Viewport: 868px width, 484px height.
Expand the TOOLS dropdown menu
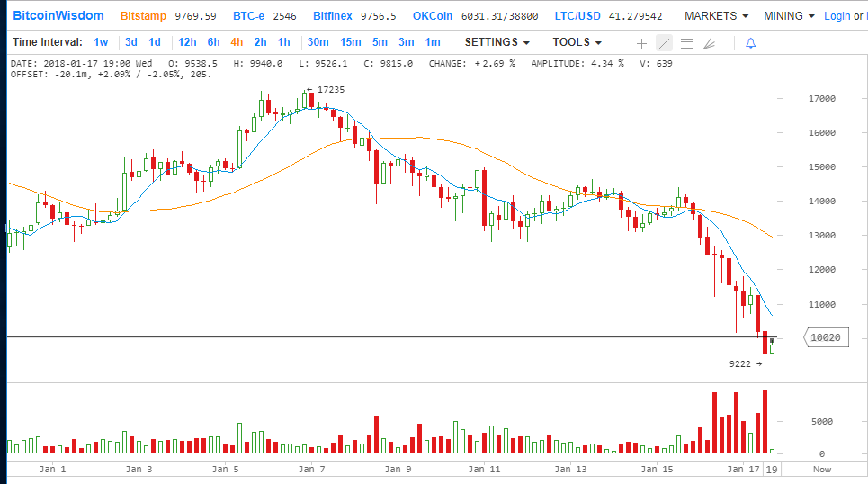tap(577, 42)
